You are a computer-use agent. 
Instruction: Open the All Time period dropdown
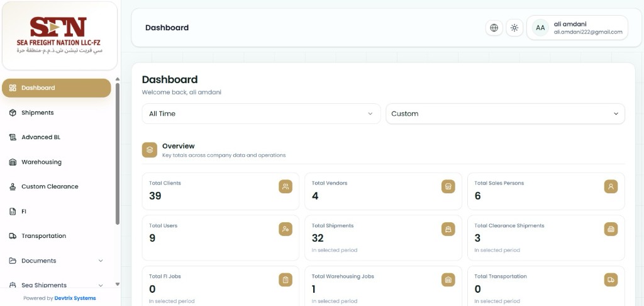click(x=261, y=113)
